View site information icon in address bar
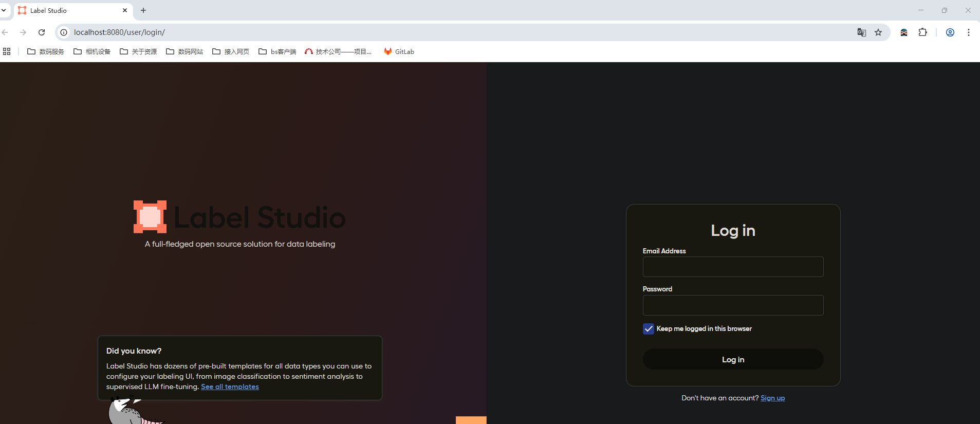 tap(64, 32)
